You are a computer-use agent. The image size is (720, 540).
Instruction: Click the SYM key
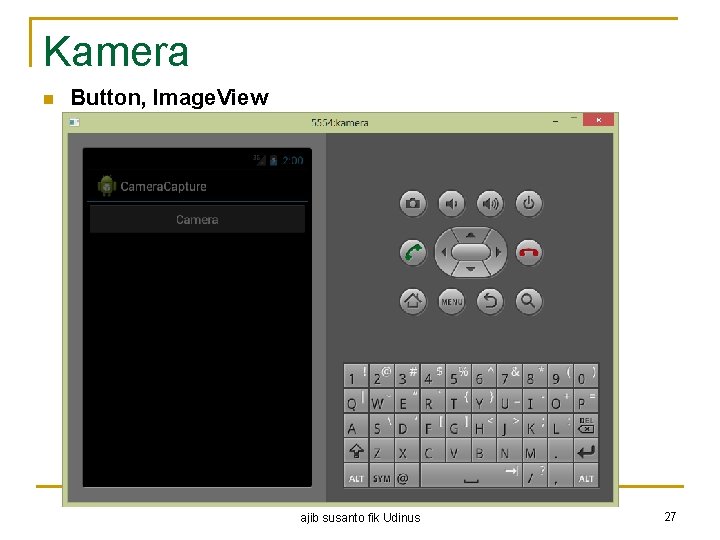[381, 476]
